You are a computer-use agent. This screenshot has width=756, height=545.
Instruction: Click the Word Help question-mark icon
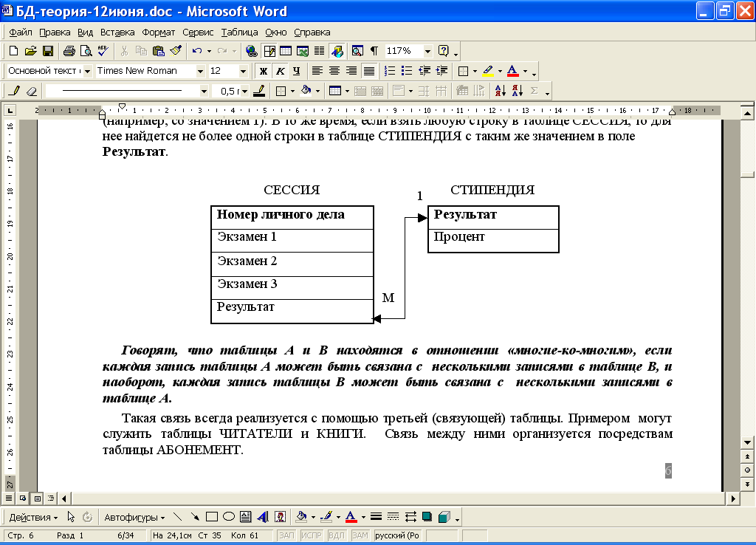[444, 51]
